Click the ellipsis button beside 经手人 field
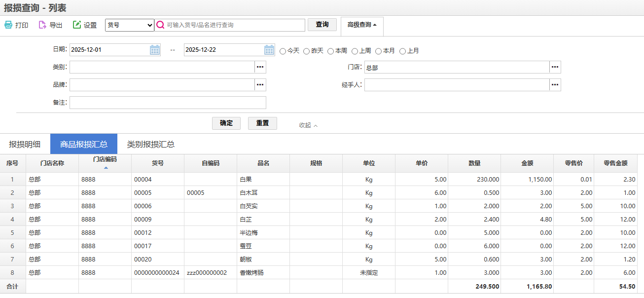644x298 pixels. coord(555,85)
